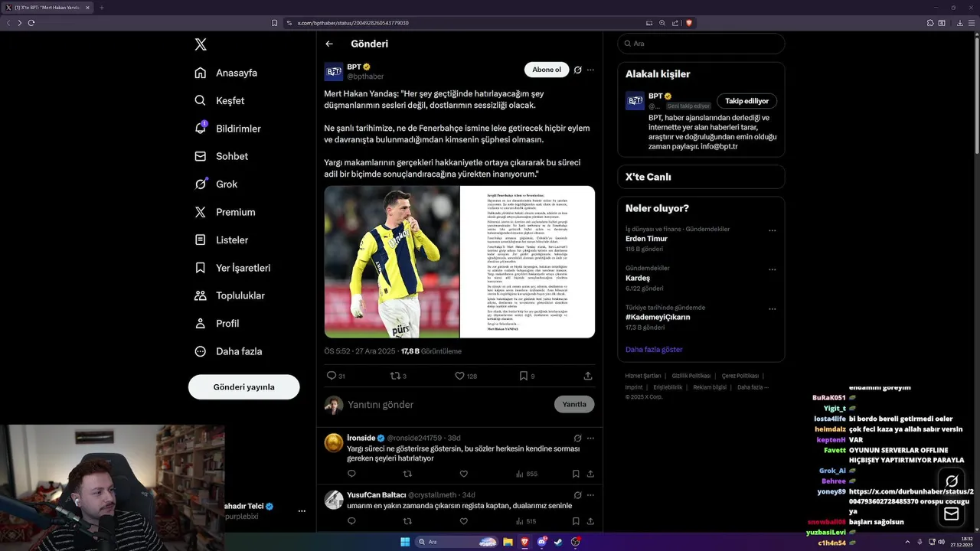Click Gönderi yayınla button
This screenshot has width=980, height=551.
pos(243,386)
